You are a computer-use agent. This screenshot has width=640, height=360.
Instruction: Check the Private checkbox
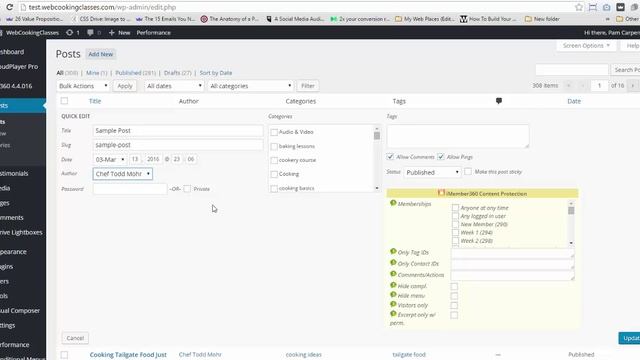point(187,189)
